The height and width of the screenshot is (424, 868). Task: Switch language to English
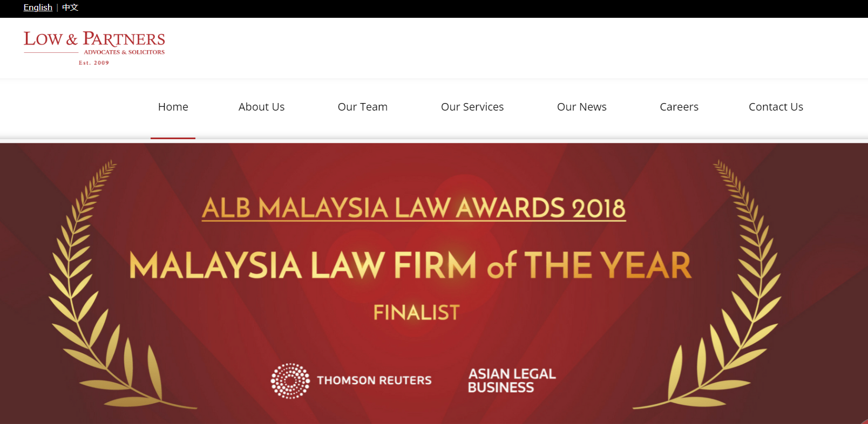pyautogui.click(x=38, y=8)
